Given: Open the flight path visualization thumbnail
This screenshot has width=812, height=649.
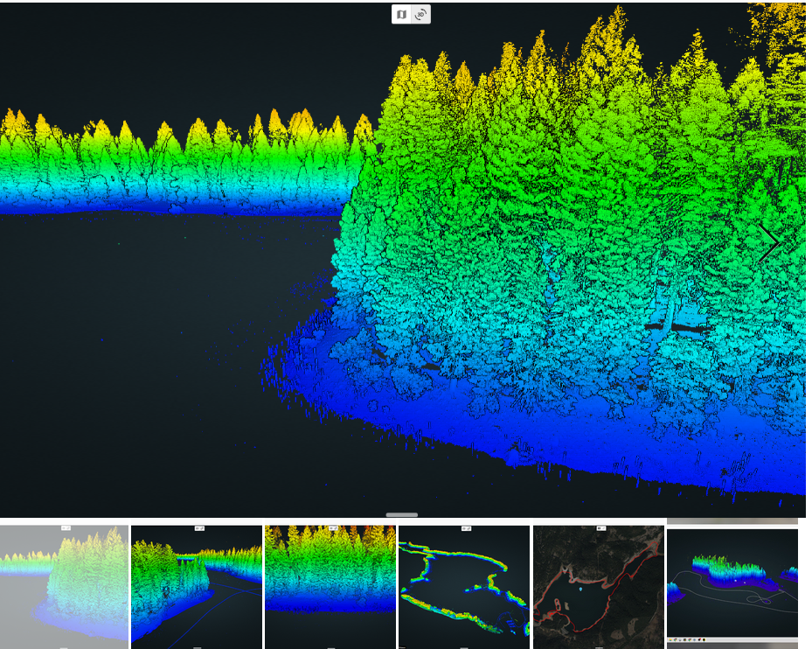Looking at the screenshot, I should 734,582.
